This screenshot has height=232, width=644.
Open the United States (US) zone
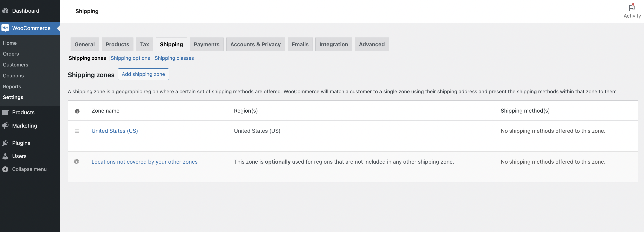(115, 131)
